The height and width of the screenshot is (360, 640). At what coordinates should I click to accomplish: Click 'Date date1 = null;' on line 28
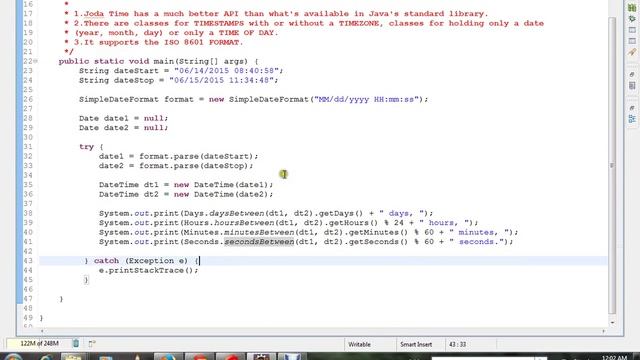point(124,118)
